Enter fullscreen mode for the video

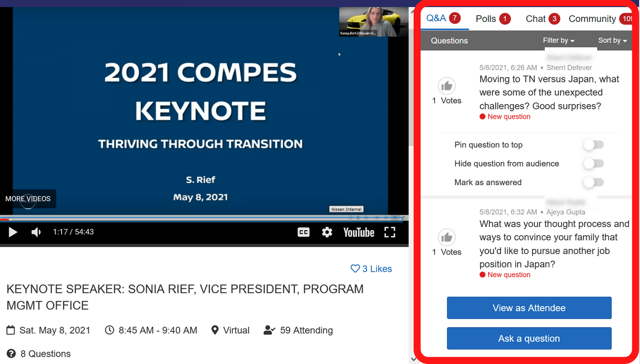389,233
